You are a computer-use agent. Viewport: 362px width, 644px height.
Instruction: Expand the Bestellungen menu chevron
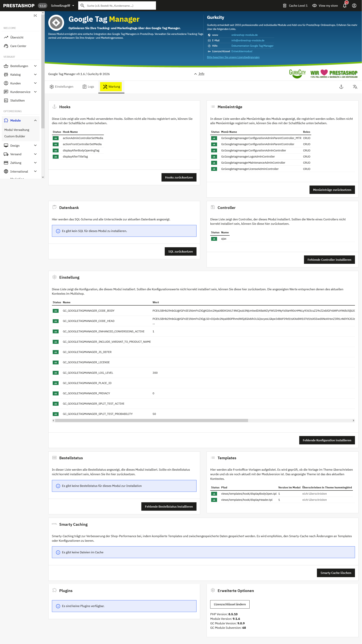click(x=35, y=66)
